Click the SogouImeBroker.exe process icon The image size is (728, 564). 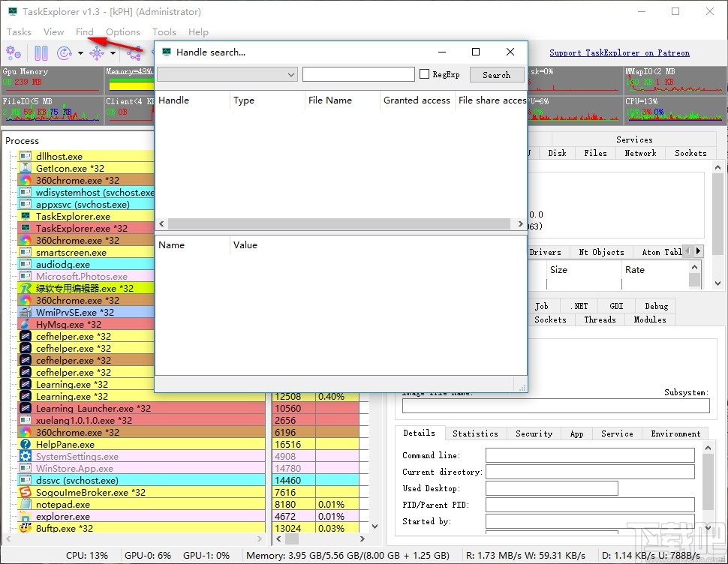tap(26, 493)
